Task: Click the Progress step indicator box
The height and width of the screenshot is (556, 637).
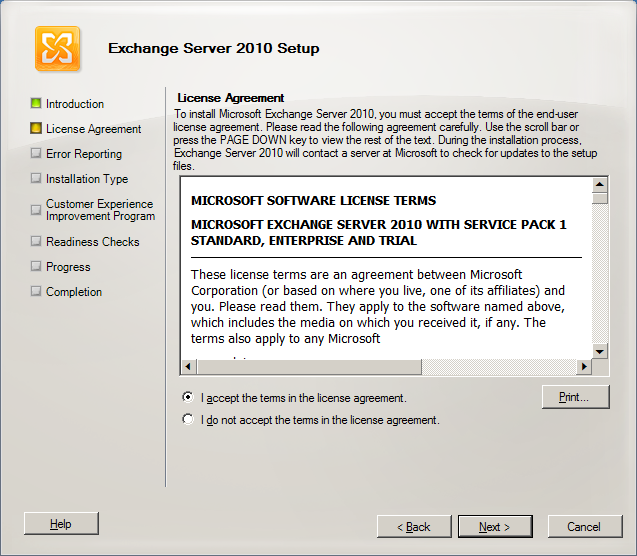Action: pyautogui.click(x=36, y=266)
